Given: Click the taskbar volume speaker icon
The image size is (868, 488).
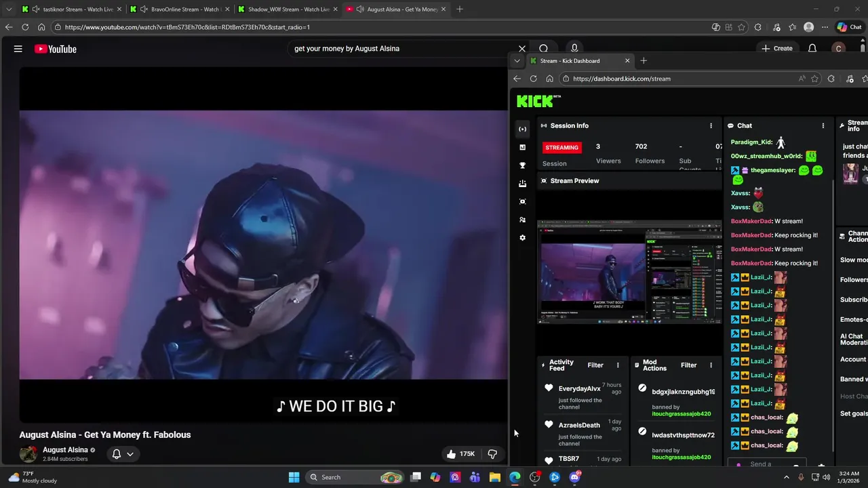Looking at the screenshot, I should click(x=826, y=477).
